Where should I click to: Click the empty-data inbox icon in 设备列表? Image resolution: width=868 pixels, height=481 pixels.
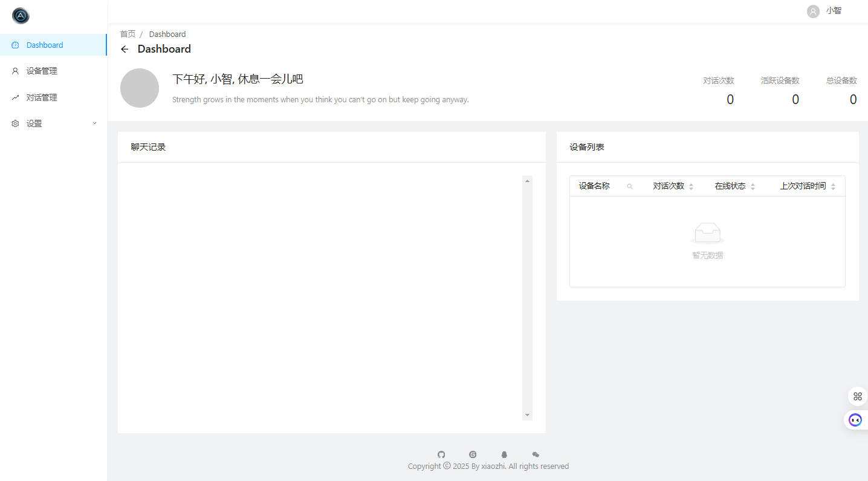tap(707, 232)
